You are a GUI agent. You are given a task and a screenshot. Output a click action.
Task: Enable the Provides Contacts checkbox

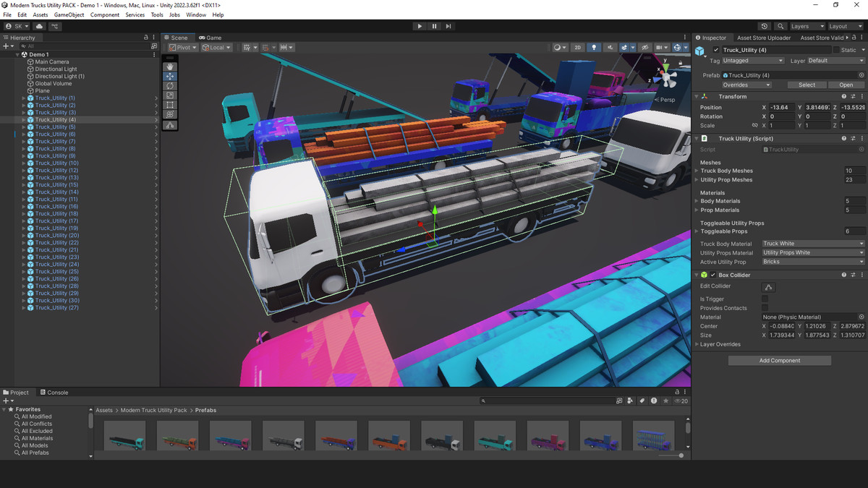click(765, 308)
